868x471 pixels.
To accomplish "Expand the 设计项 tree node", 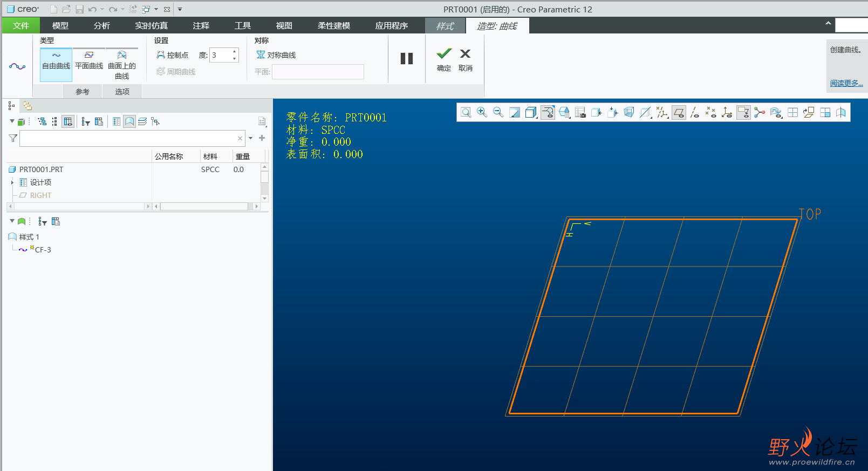I will (12, 182).
